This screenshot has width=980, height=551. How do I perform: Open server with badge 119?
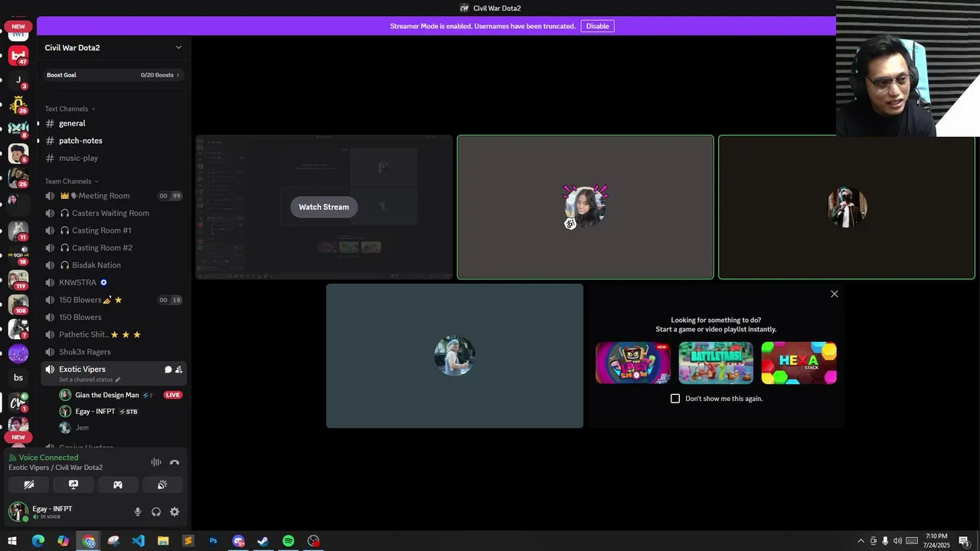[18, 279]
